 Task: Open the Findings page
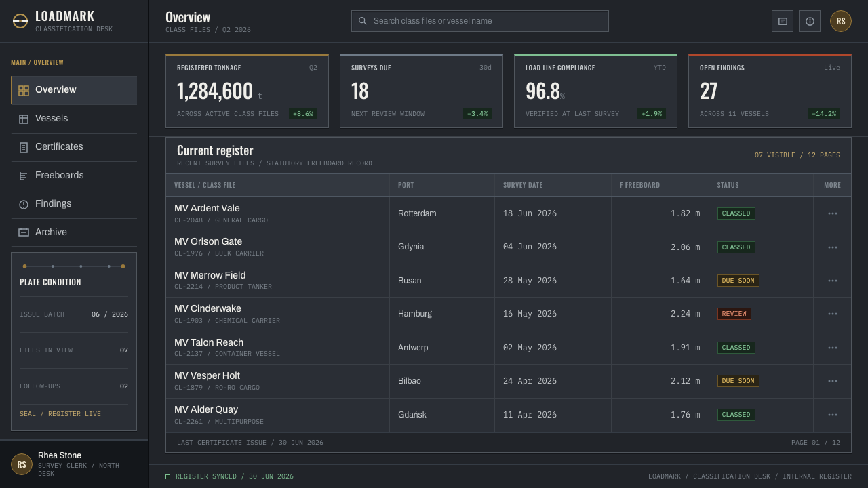pyautogui.click(x=74, y=204)
